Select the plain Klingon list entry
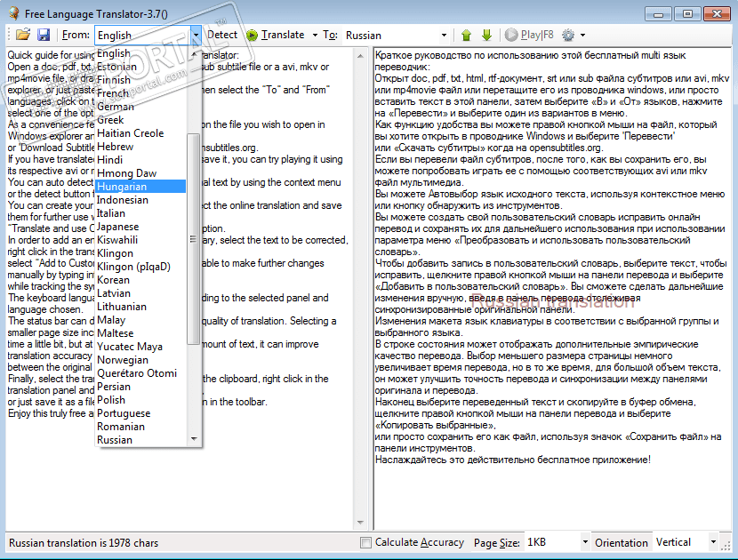This screenshot has height=560, width=738. click(x=140, y=253)
